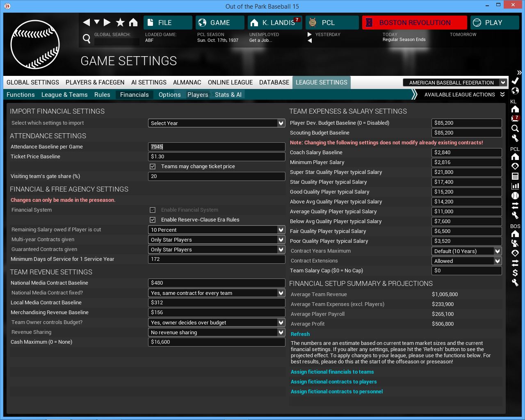Open the PCL statistics bar chart icon
This screenshot has height=420, width=525.
(515, 186)
